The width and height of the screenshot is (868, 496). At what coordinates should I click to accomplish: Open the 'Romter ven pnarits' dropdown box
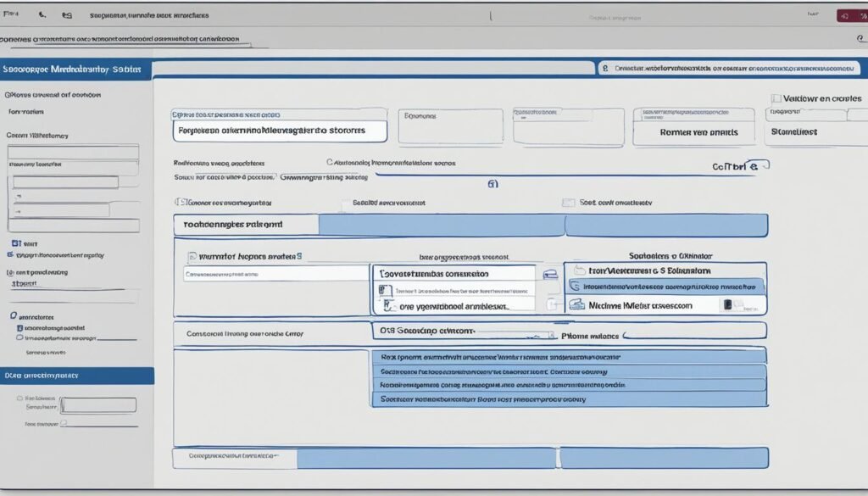tap(698, 132)
